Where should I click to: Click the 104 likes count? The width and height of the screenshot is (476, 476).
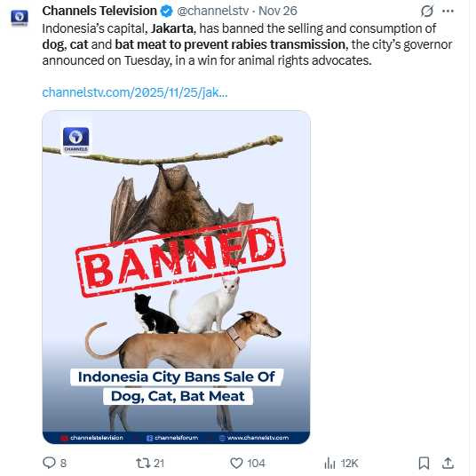coord(256,464)
